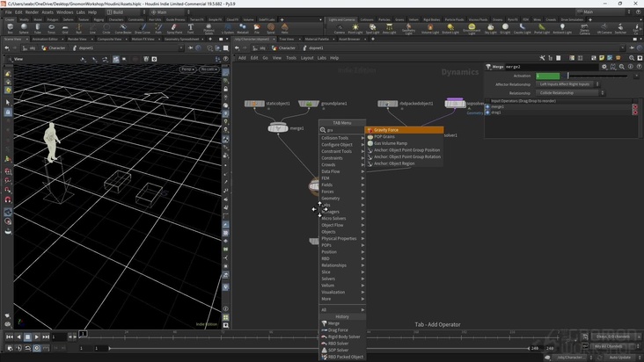Select the Sphere shelf tool

(x=24, y=28)
